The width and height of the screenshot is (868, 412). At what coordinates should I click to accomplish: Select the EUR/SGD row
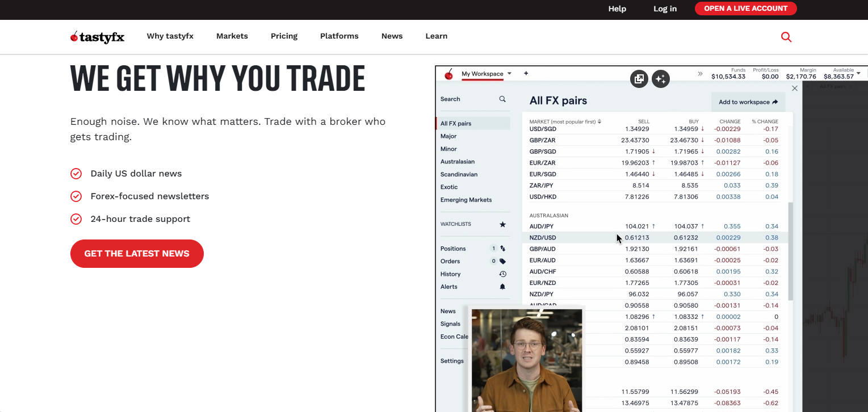(654, 174)
